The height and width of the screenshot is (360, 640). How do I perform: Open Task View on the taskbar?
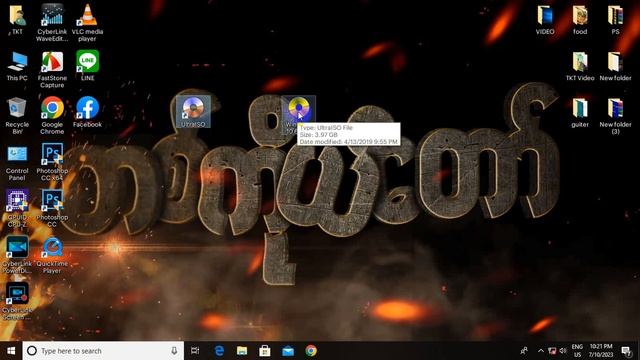point(195,351)
